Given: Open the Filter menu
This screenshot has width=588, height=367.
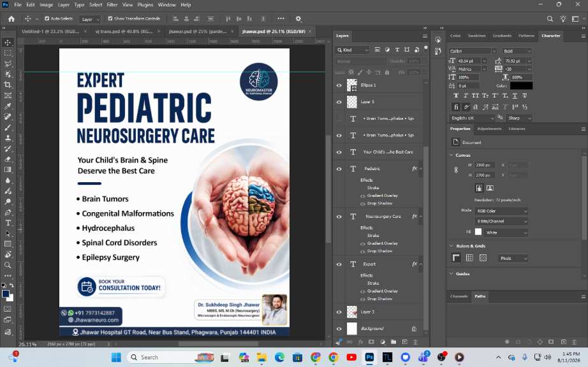Looking at the screenshot, I should click(x=112, y=5).
